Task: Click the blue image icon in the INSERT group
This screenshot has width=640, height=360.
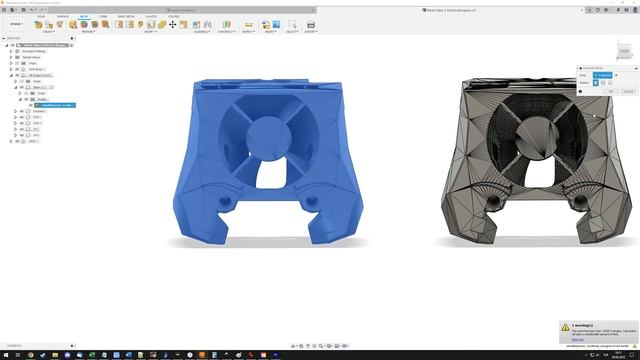Action: pos(276,24)
